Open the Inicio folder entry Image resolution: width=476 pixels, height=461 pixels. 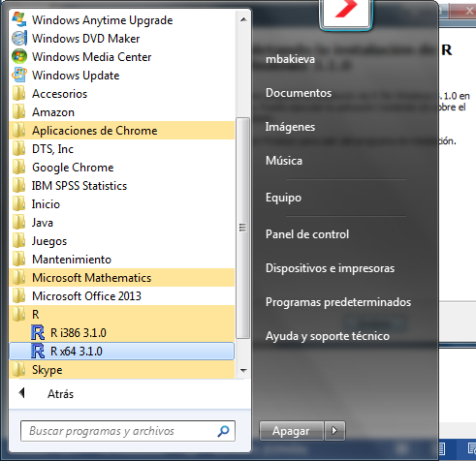pos(122,203)
